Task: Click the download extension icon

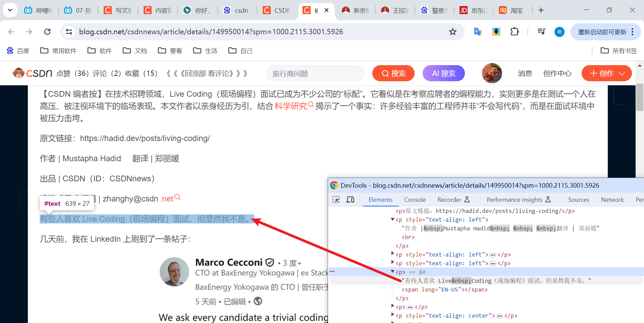Action: click(496, 32)
